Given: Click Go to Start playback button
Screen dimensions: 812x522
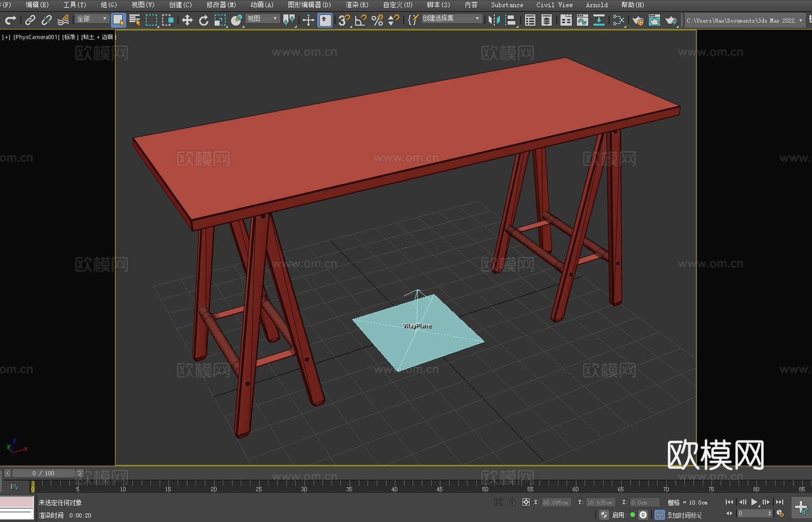Looking at the screenshot, I should [729, 502].
